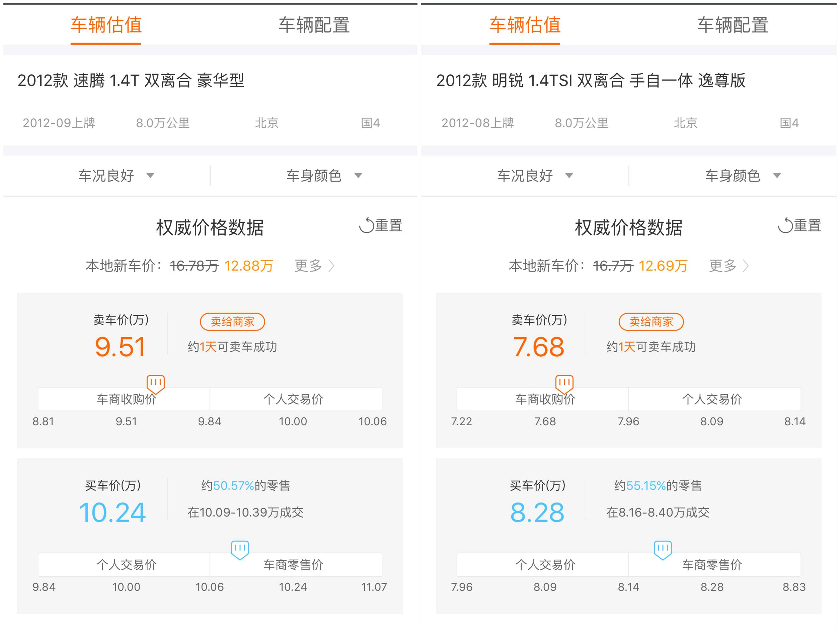The image size is (840, 632).
Task: Click reset icon in right 明锐 panel
Action: coord(785,225)
